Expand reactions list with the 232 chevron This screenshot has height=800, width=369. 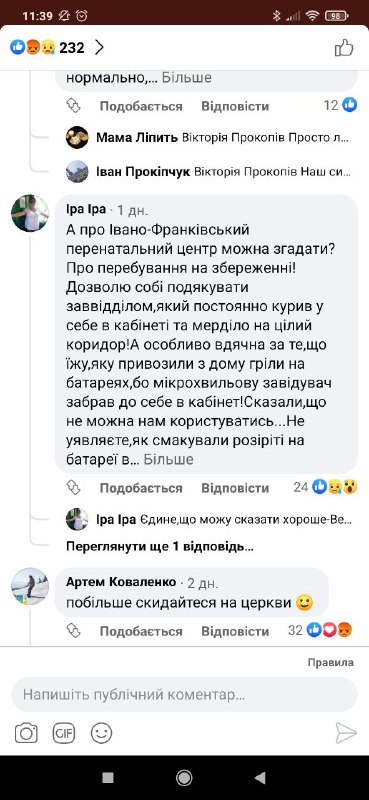pyautogui.click(x=100, y=48)
